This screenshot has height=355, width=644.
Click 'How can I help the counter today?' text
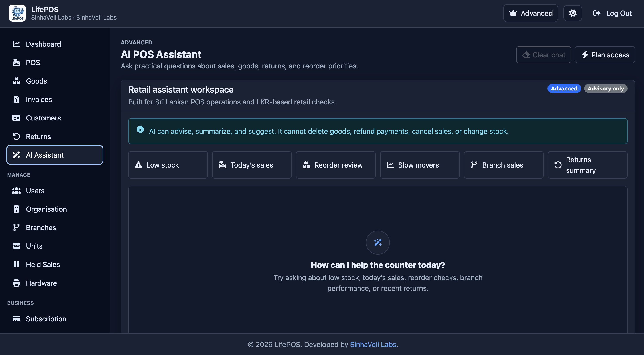(378, 265)
